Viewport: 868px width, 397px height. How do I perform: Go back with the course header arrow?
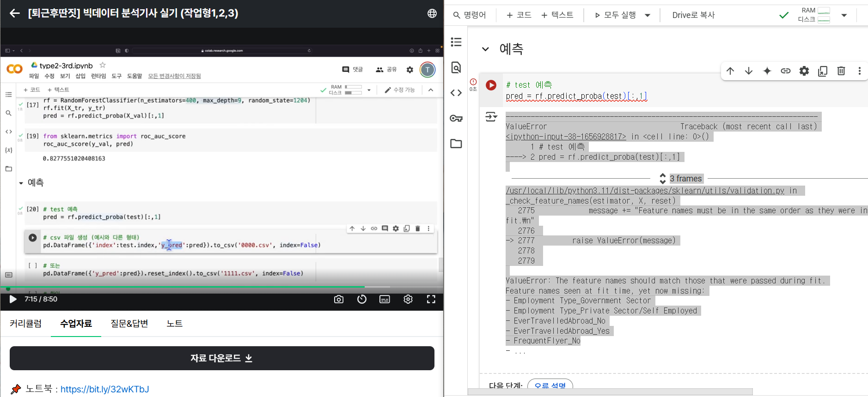coord(15,13)
